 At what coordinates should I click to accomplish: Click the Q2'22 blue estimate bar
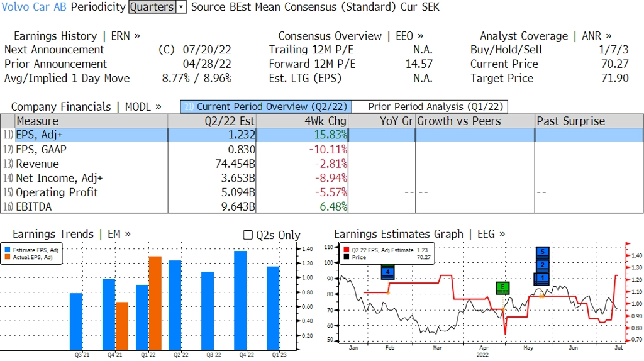click(175, 305)
